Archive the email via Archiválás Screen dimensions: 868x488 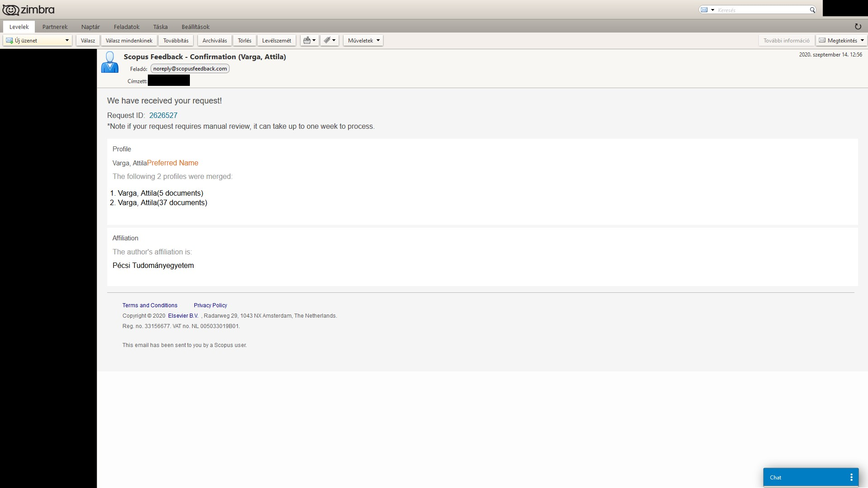coord(215,40)
